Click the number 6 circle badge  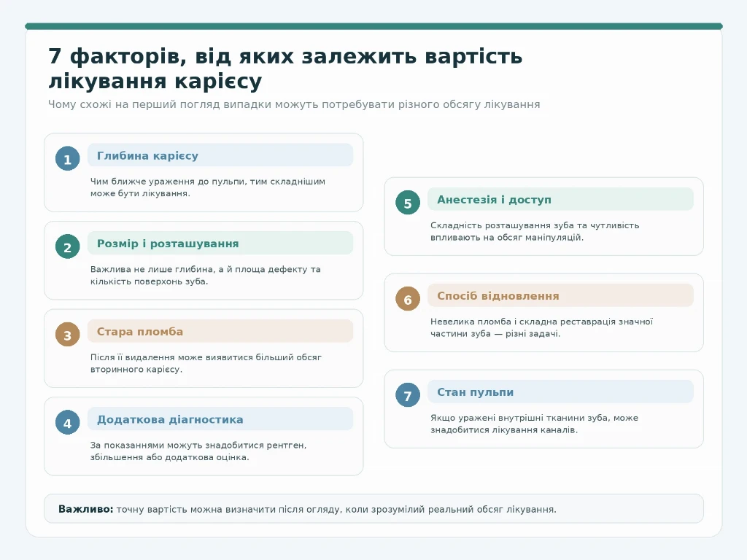click(408, 299)
